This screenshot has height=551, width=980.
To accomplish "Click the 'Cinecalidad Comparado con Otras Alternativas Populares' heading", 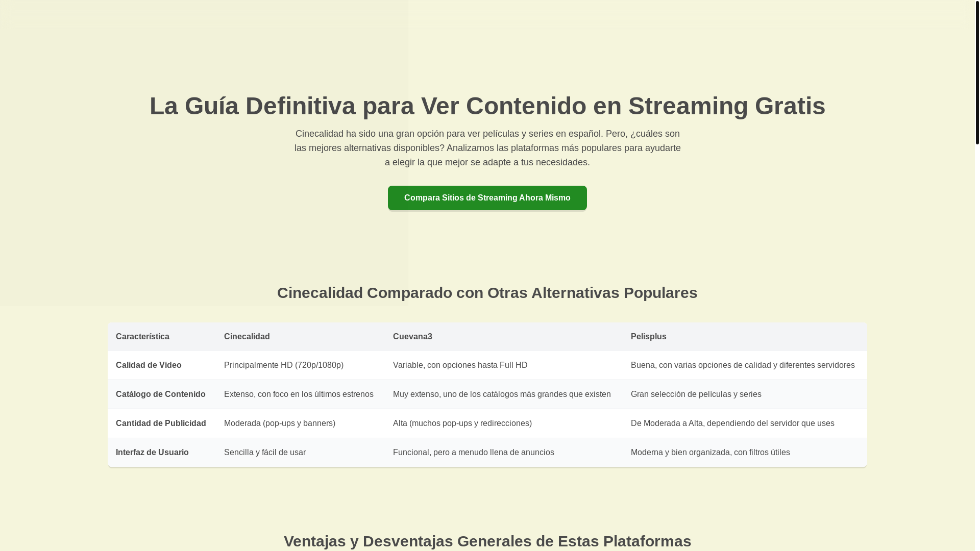I will click(x=487, y=293).
